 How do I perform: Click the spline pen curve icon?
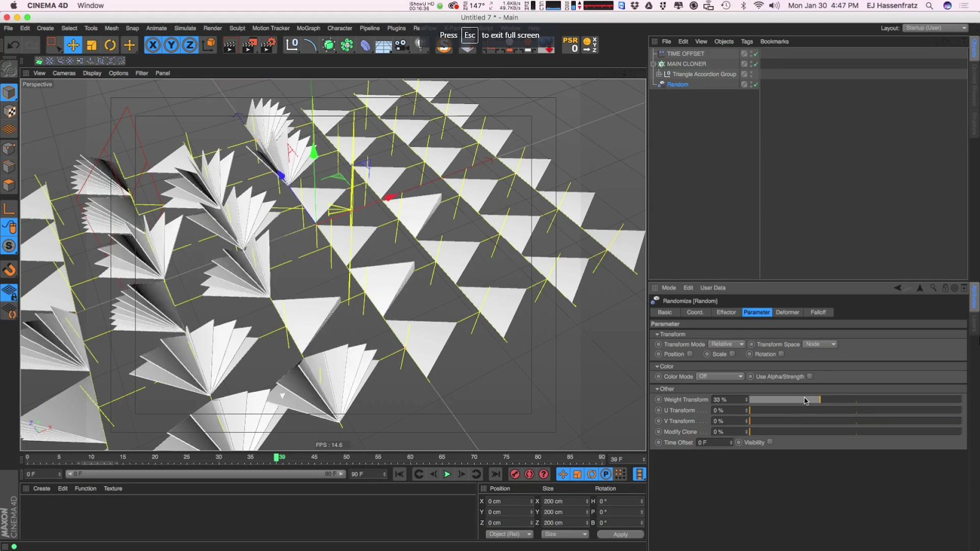pos(311,45)
